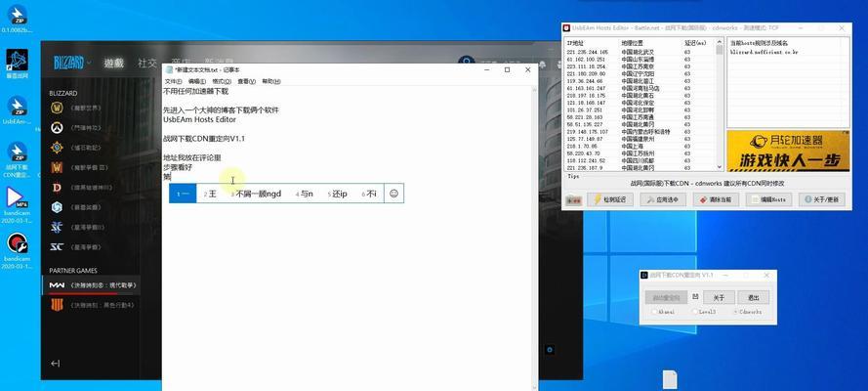Select IP row 223.111.18.254 in UsbEAm list
868x391 pixels.
640,65
